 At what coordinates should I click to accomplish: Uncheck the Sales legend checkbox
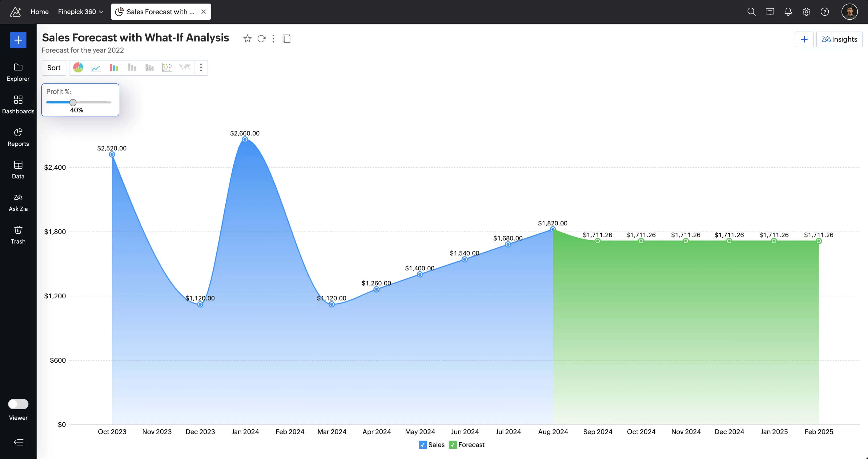(423, 445)
